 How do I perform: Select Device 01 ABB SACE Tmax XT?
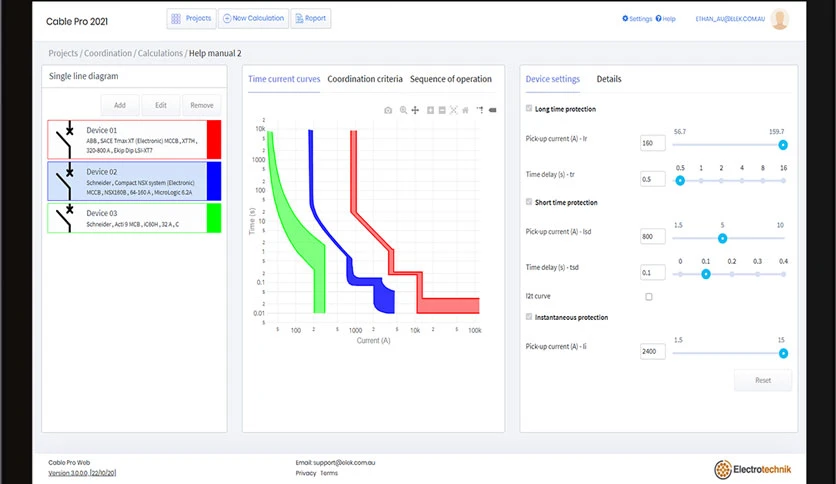134,140
